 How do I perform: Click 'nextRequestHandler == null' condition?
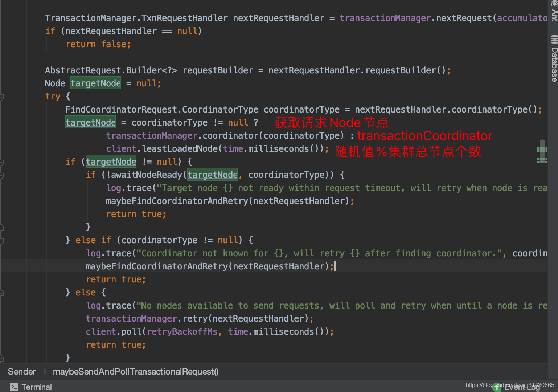point(131,31)
